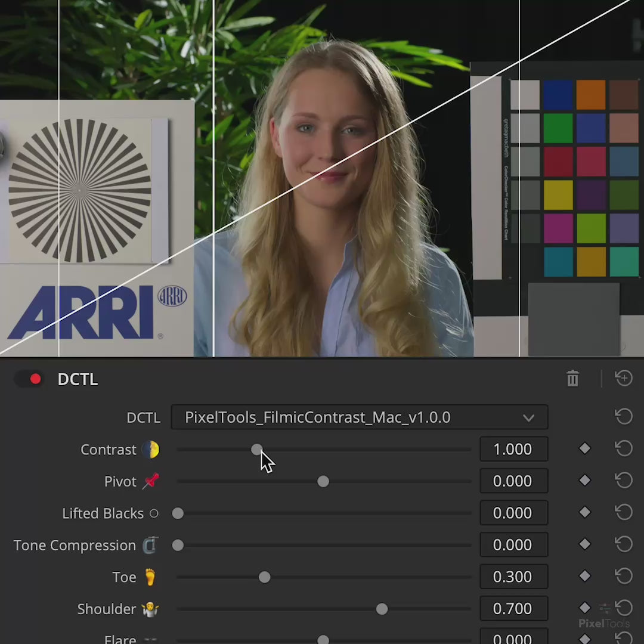Open the DCTL file dropdown

click(359, 417)
